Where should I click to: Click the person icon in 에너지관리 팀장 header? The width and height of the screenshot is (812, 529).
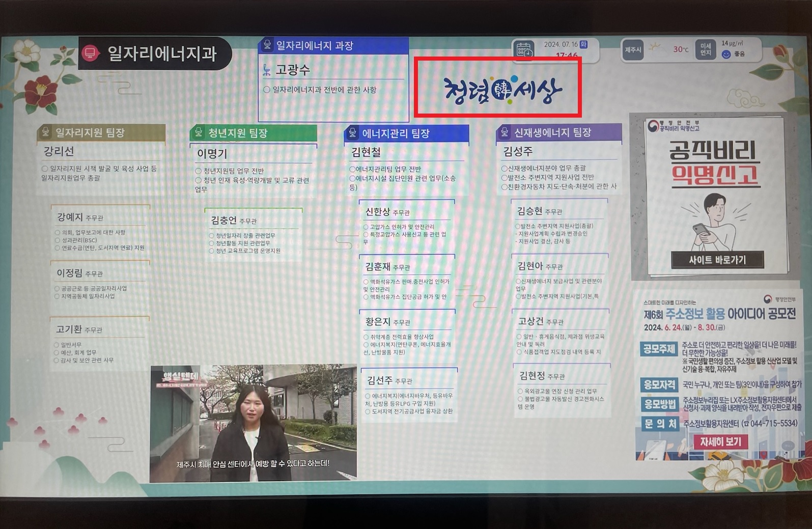click(x=352, y=133)
